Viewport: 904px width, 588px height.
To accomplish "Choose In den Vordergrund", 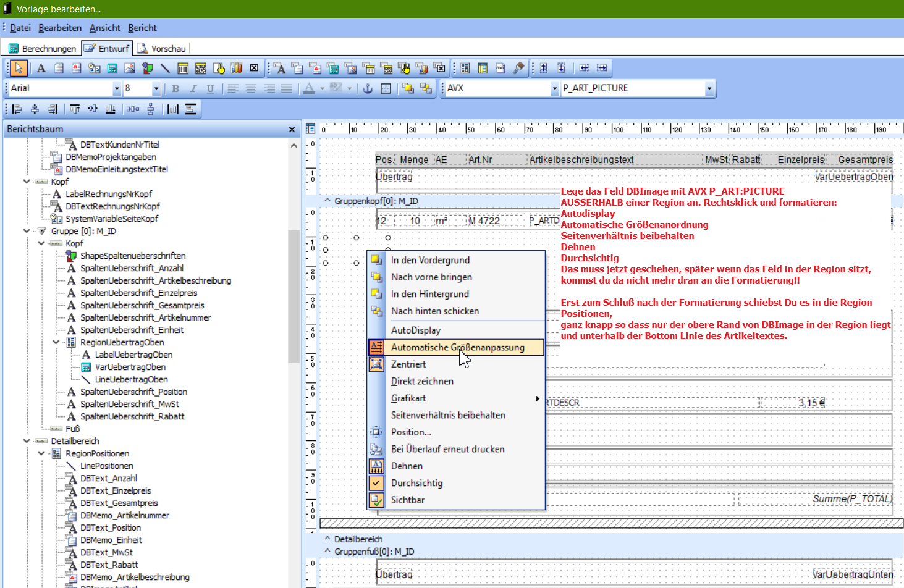I will click(x=456, y=260).
